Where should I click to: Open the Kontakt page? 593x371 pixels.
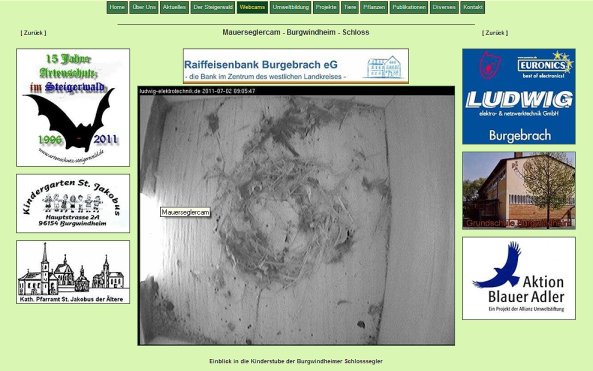point(472,8)
